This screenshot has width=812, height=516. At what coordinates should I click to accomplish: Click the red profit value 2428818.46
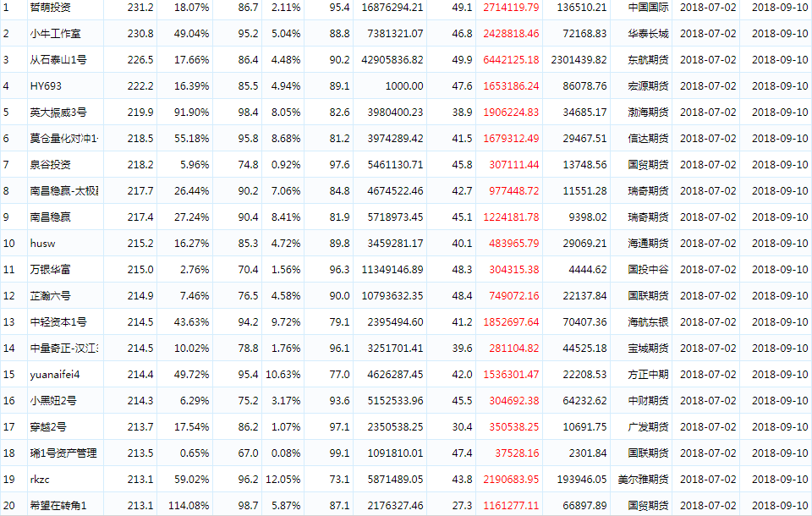click(x=511, y=34)
